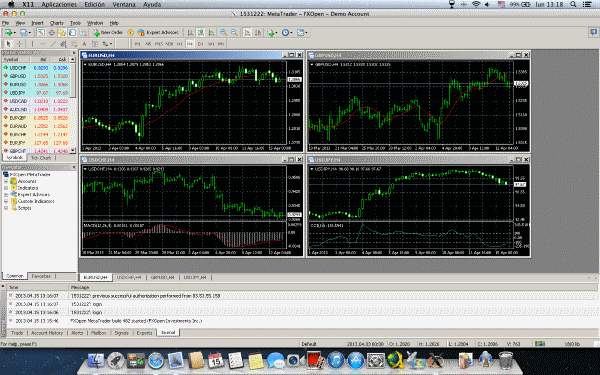Screen dimensions: 600x375
Task: Switch to the Tick Chart tab
Action: click(x=41, y=158)
